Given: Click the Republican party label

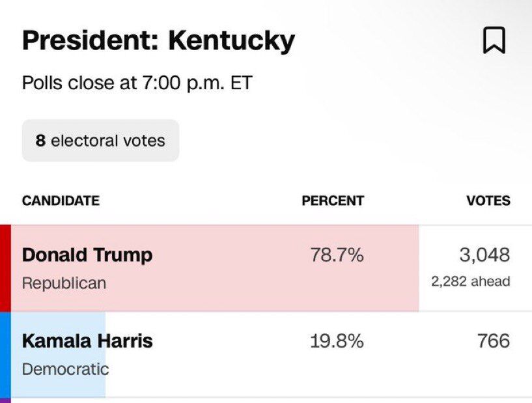Looking at the screenshot, I should (64, 283).
